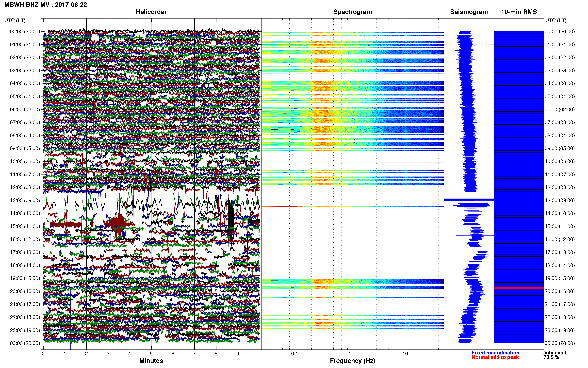Click RMS-side time label "02:00 (22:00)"
Screen dimensions: 588x368
tap(560, 57)
